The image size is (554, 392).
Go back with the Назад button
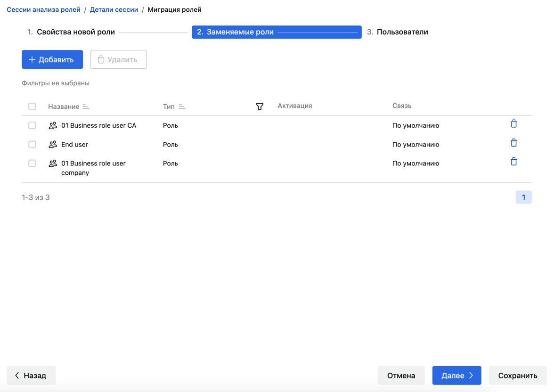31,376
